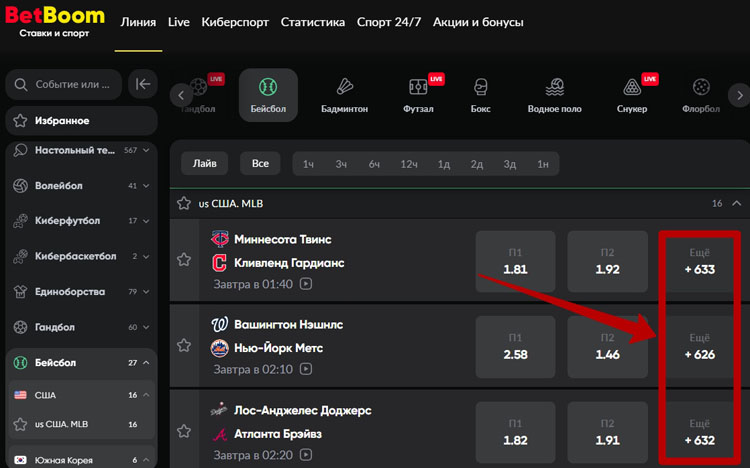Select Флорбол icon
This screenshot has height=468, width=750.
[x=701, y=87]
